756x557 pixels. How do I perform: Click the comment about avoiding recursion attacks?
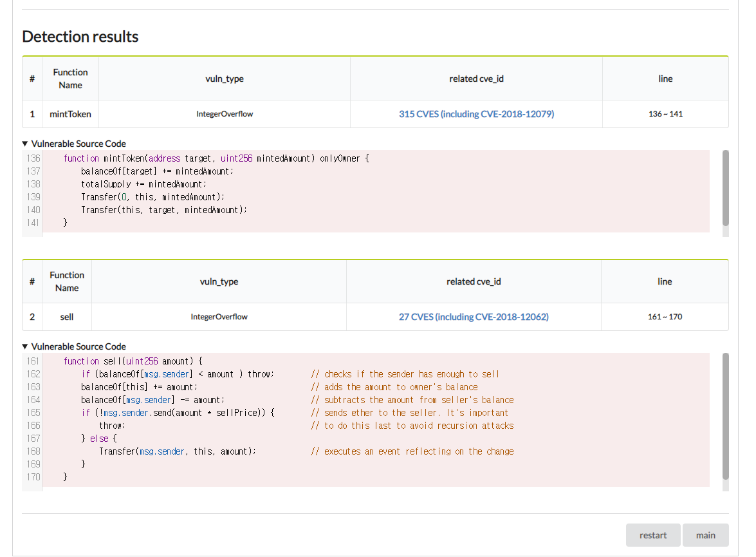tap(418, 426)
